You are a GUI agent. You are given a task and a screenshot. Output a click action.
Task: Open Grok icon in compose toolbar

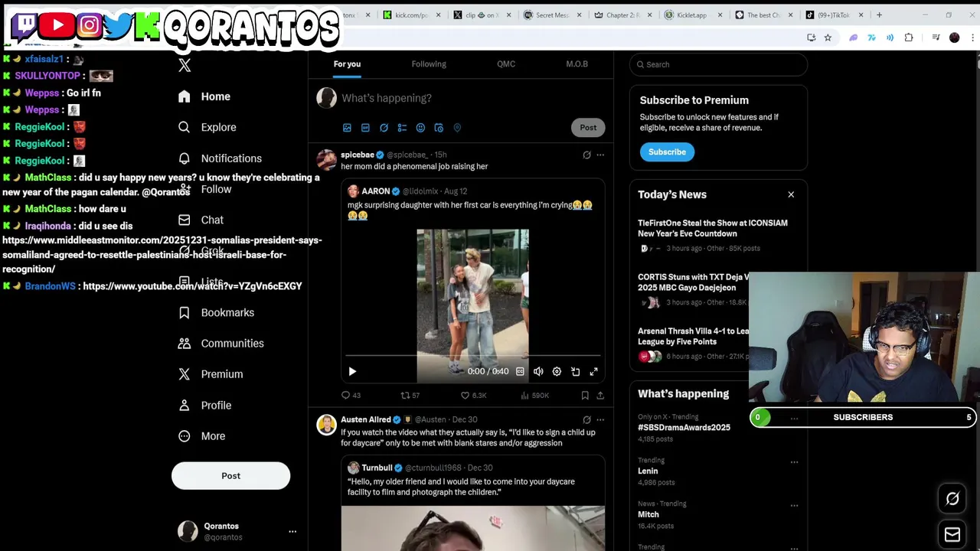coord(384,128)
